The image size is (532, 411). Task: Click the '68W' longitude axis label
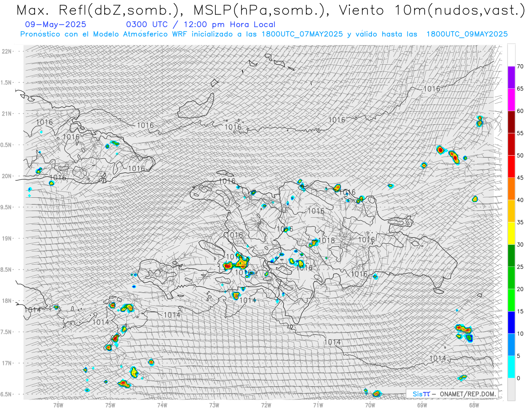[474, 405]
